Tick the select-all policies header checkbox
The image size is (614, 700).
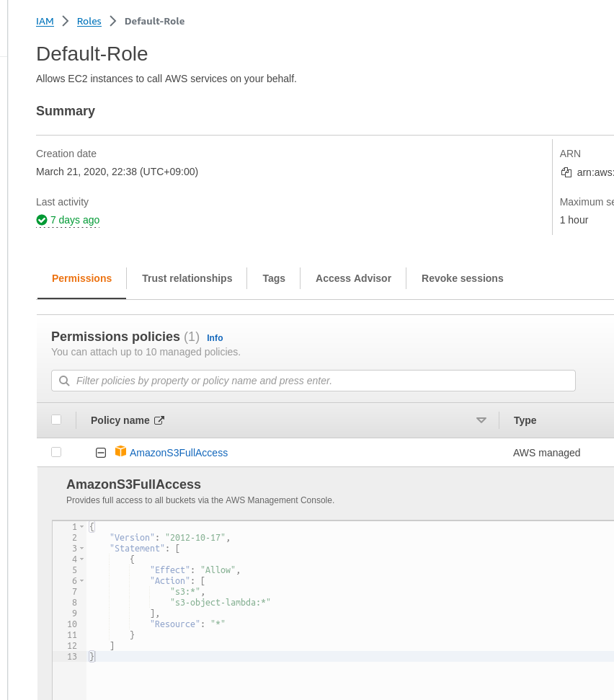coord(56,420)
